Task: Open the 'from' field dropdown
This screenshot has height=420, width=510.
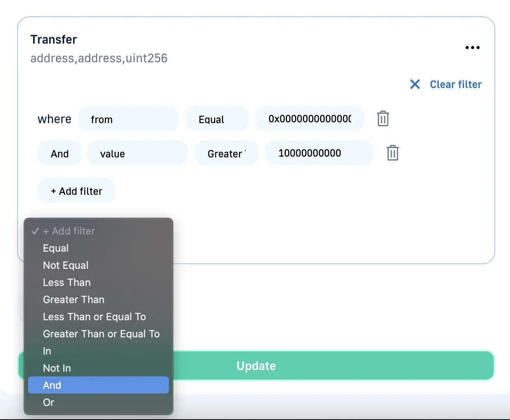Action: [x=128, y=119]
